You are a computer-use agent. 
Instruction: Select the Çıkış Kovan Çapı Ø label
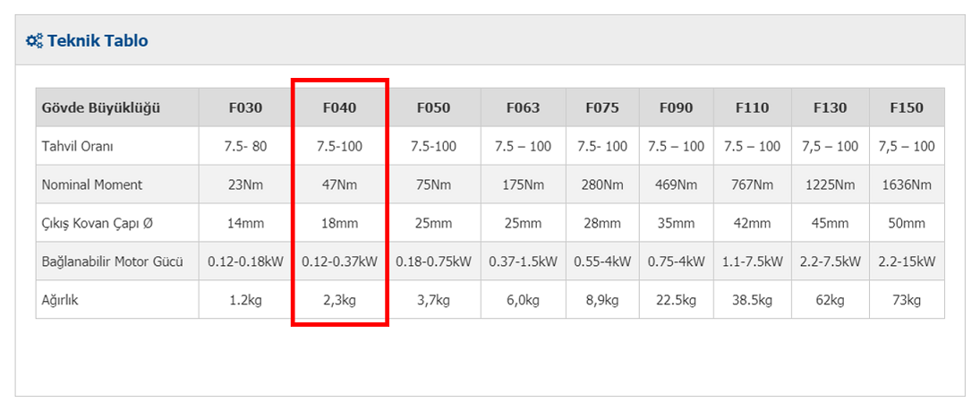[x=97, y=223]
